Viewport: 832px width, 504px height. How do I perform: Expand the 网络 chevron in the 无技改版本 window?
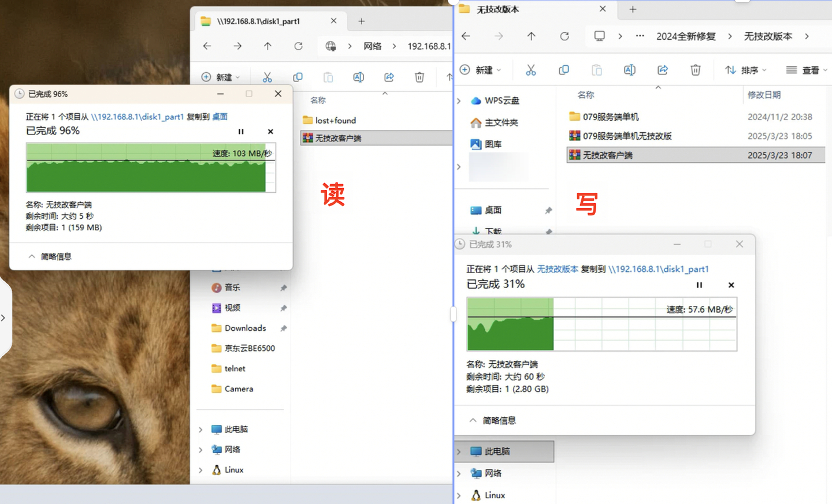point(459,473)
